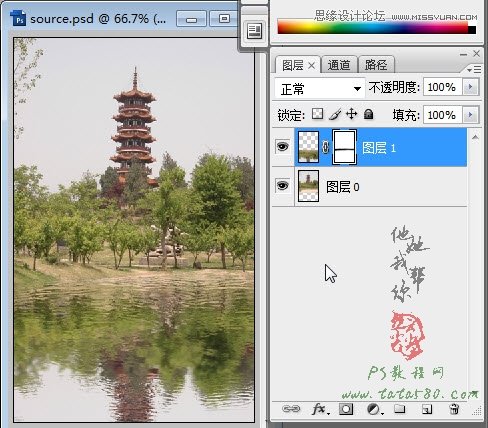Open the opacity slider arrow
Image resolution: width=488 pixels, height=428 pixels.
pyautogui.click(x=471, y=87)
